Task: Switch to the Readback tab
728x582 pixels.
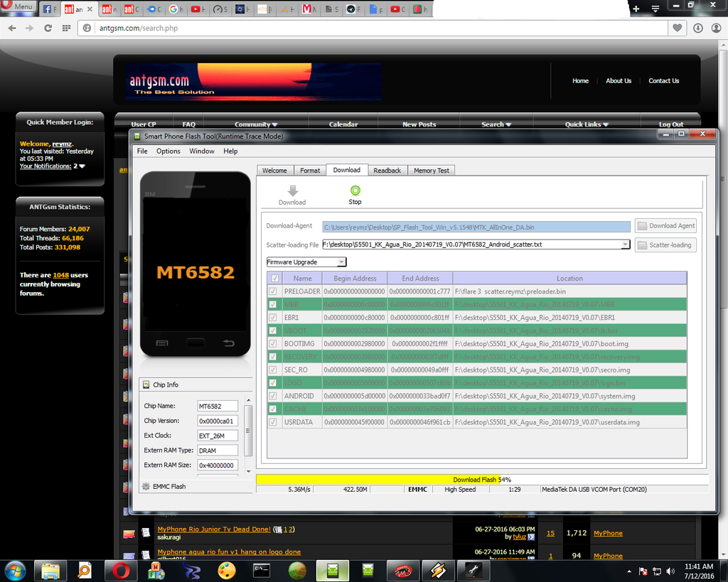Action: tap(387, 171)
